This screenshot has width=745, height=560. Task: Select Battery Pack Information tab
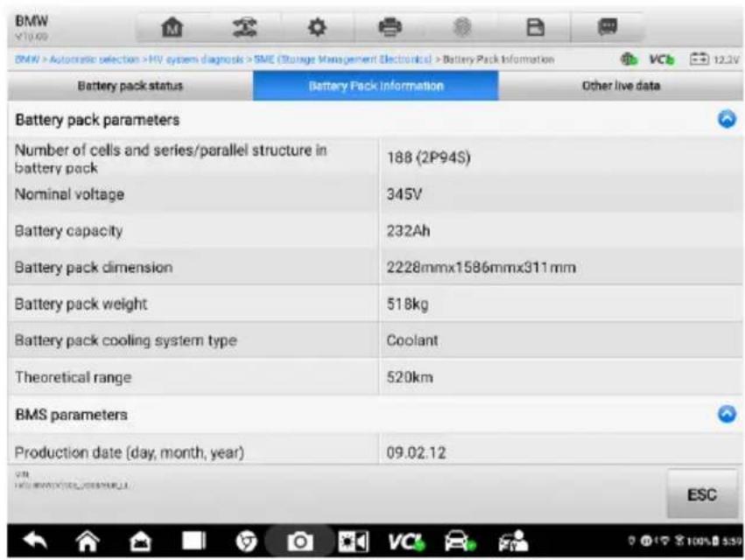(x=376, y=86)
